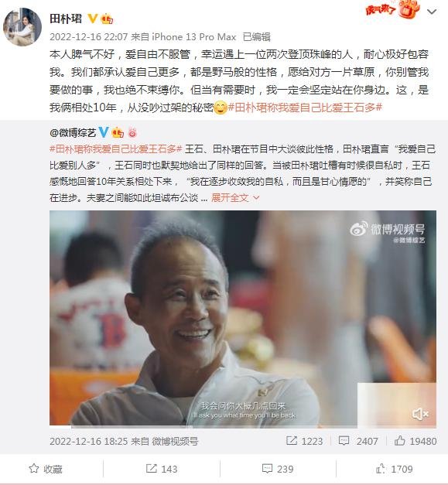This screenshot has height=485, width=448.
Task: Click the thumbs-up member badge beside 田朴珺
Action: [107, 19]
